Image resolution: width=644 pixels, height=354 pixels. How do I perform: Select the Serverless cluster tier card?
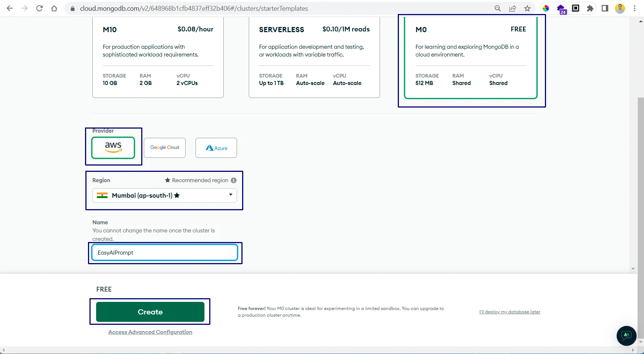pyautogui.click(x=314, y=57)
